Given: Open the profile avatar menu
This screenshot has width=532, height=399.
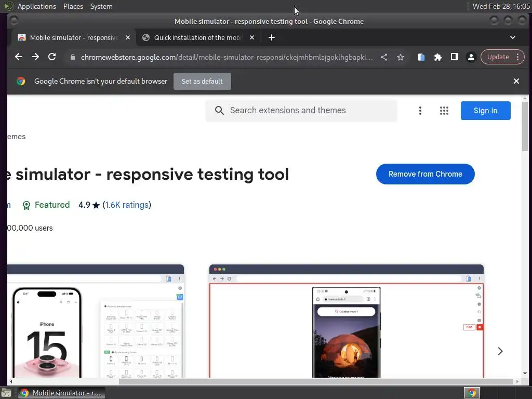Looking at the screenshot, I should coord(471,57).
